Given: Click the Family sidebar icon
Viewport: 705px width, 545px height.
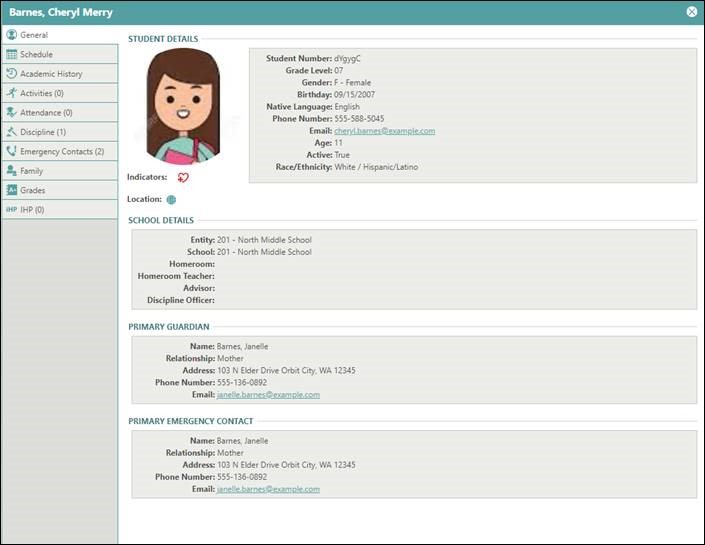Looking at the screenshot, I should pyautogui.click(x=12, y=171).
